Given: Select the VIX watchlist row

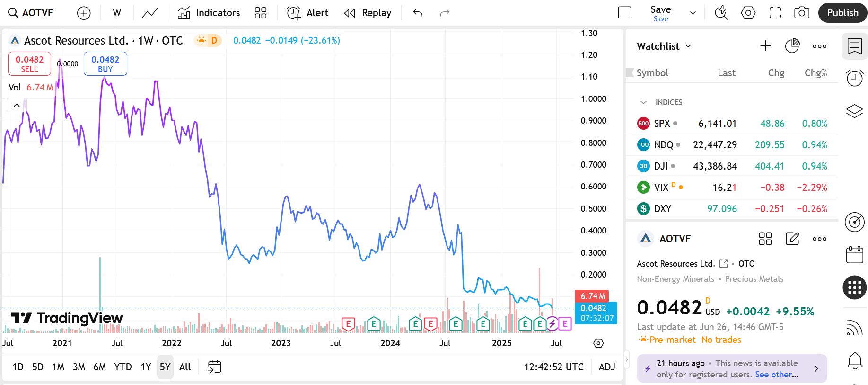Looking at the screenshot, I should click(x=732, y=188).
